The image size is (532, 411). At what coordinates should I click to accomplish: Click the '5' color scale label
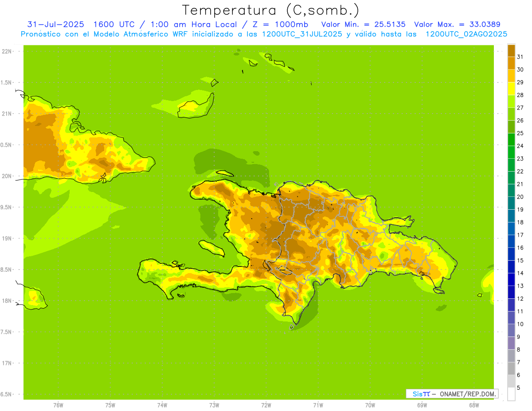[519, 388]
